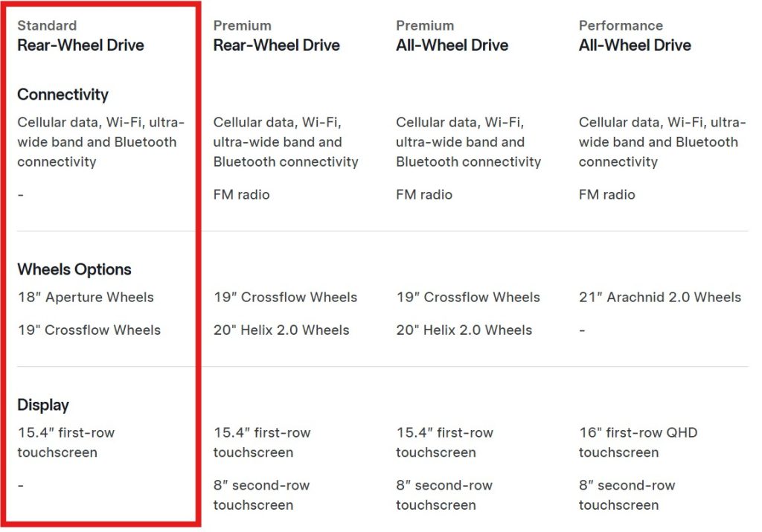Select the Standard Rear-Wheel Drive column header
This screenshot has height=532, width=762.
tap(80, 36)
